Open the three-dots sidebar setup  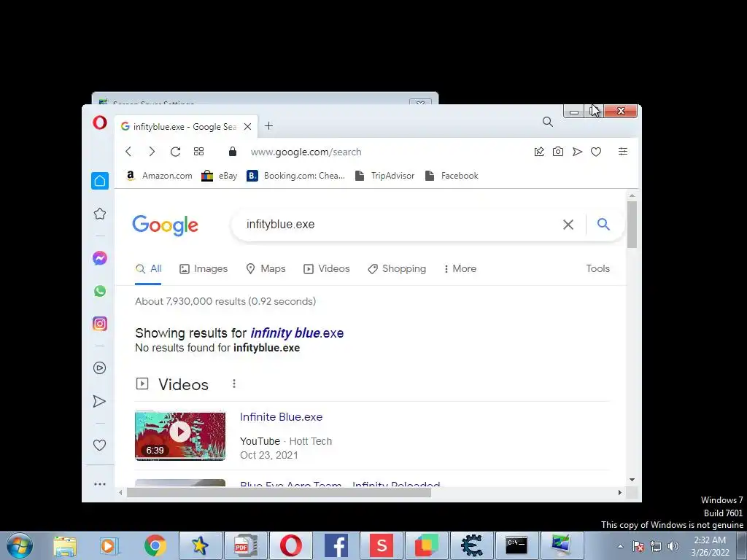(x=99, y=484)
